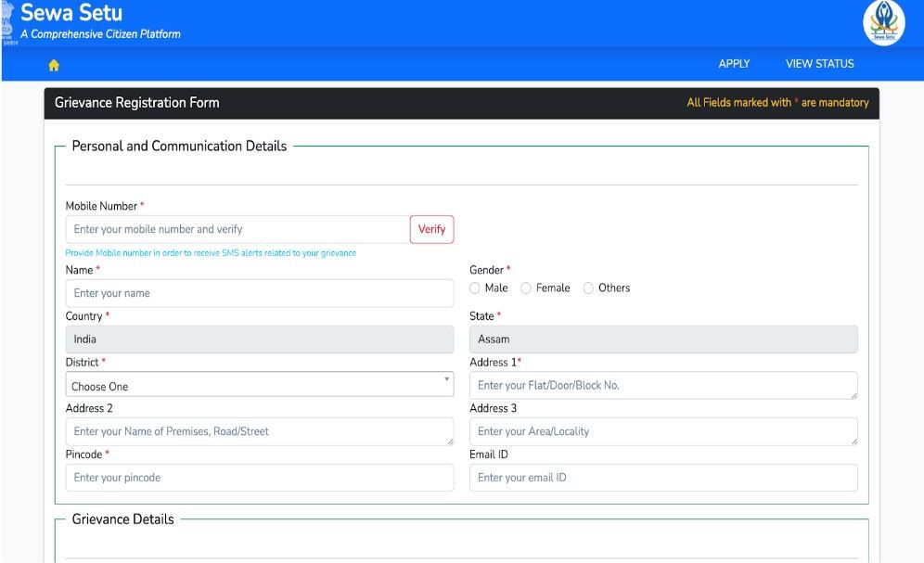Focus the Pincode input box
Image resolution: width=924 pixels, height=563 pixels.
[260, 478]
